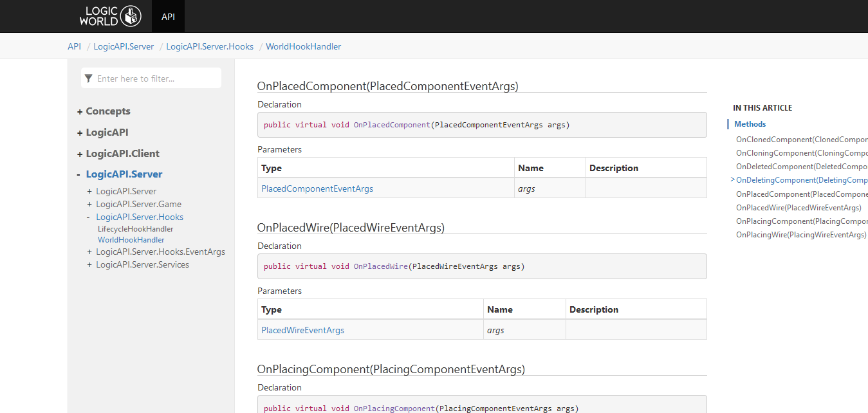Jump to OnClonedComponent in article nav

pos(802,140)
